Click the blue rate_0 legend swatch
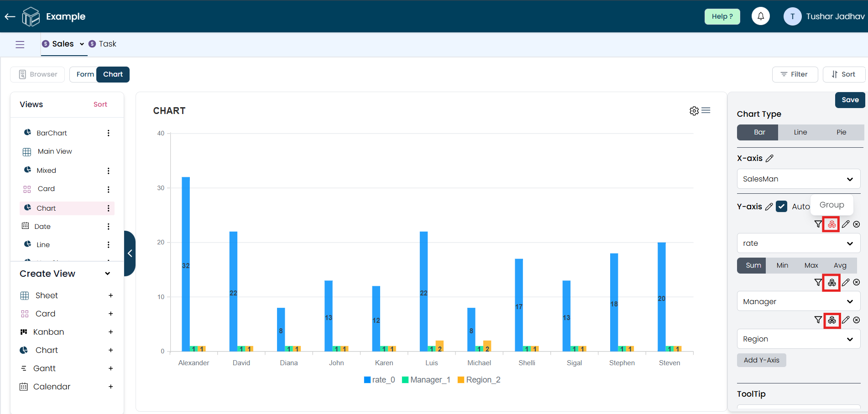This screenshot has height=414, width=868. point(367,380)
